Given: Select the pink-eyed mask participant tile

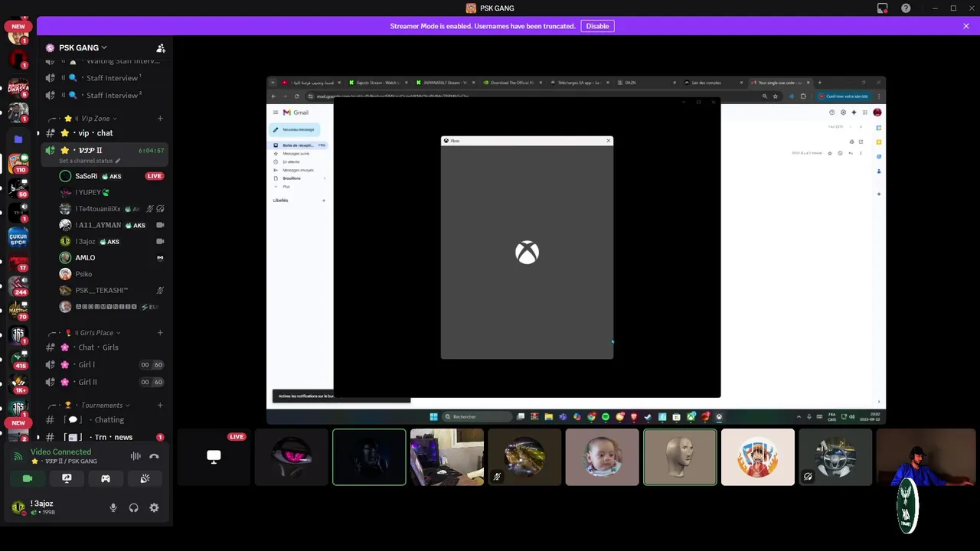Looking at the screenshot, I should (291, 457).
